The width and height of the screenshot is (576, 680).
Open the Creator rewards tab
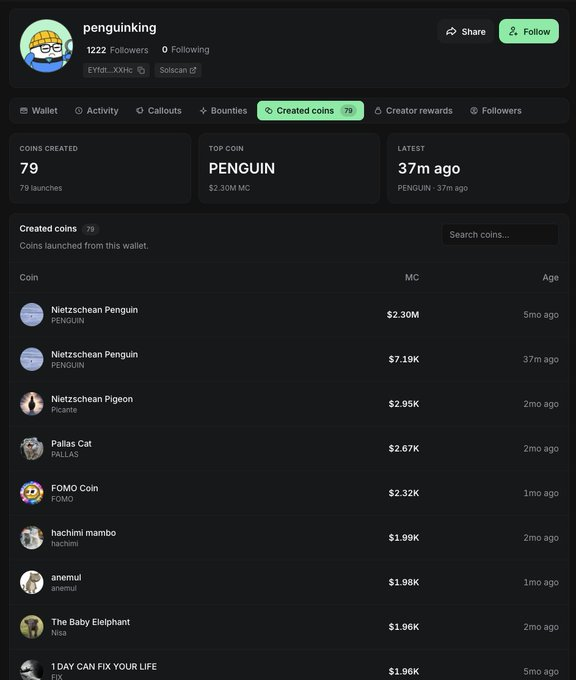tap(413, 111)
